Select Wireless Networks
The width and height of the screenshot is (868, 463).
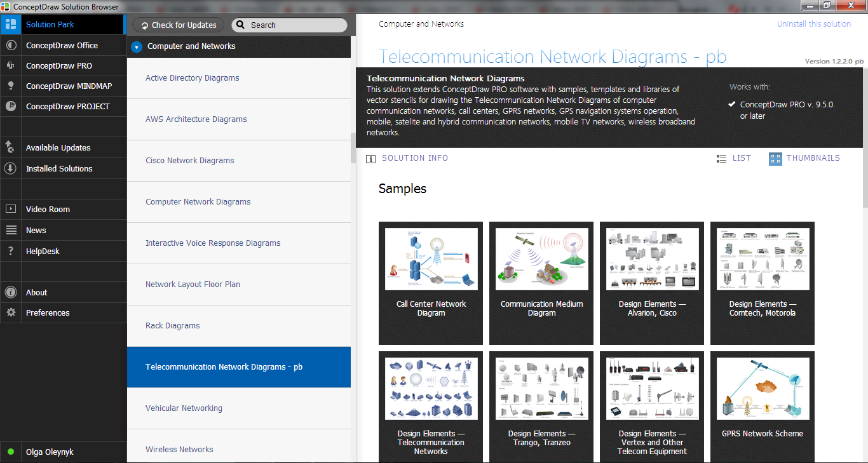pyautogui.click(x=239, y=447)
